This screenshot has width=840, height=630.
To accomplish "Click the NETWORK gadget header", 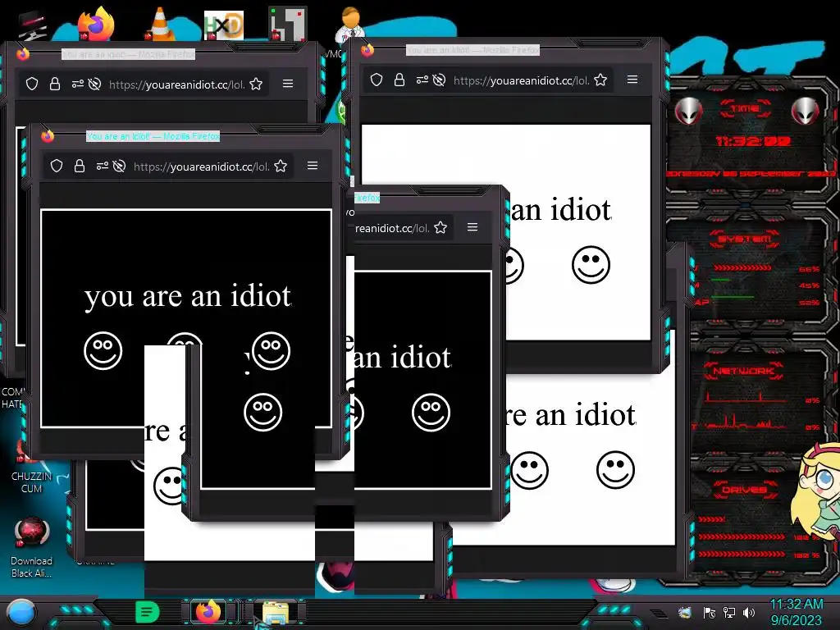I will tap(743, 371).
